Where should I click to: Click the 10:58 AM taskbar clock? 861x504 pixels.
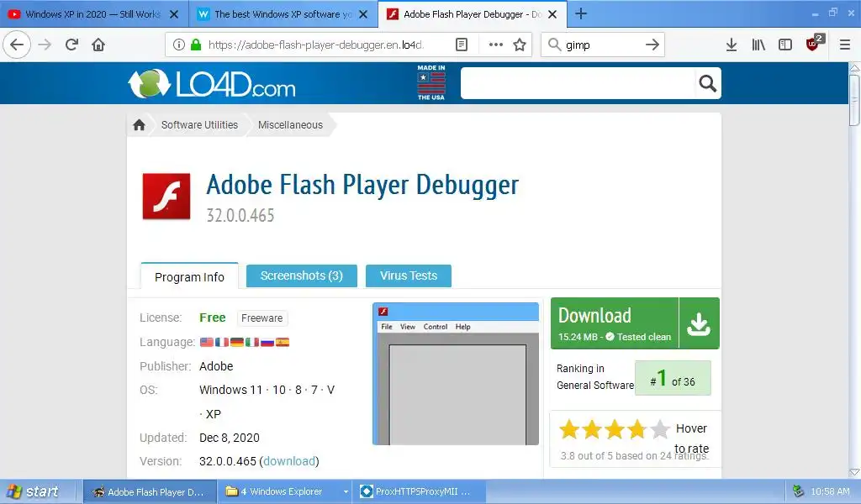pos(830,491)
